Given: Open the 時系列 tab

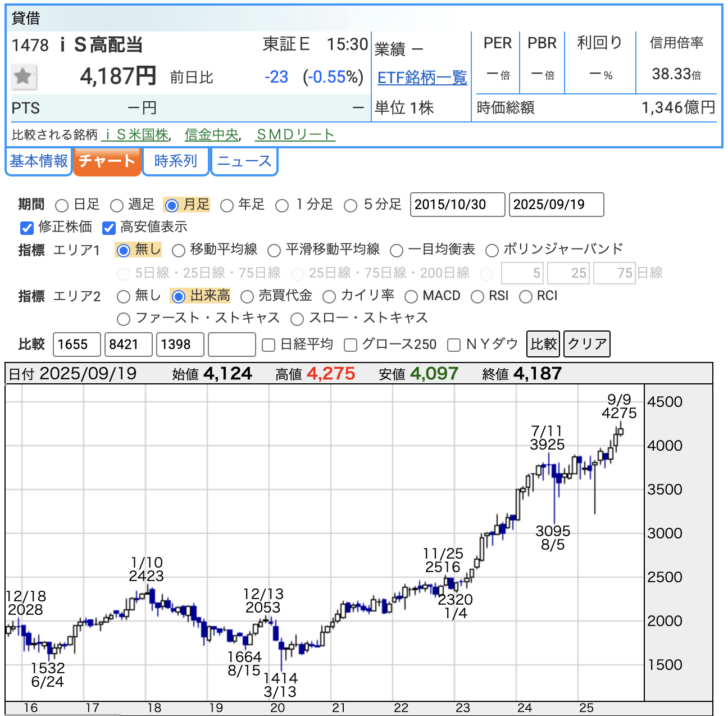Looking at the screenshot, I should (176, 161).
